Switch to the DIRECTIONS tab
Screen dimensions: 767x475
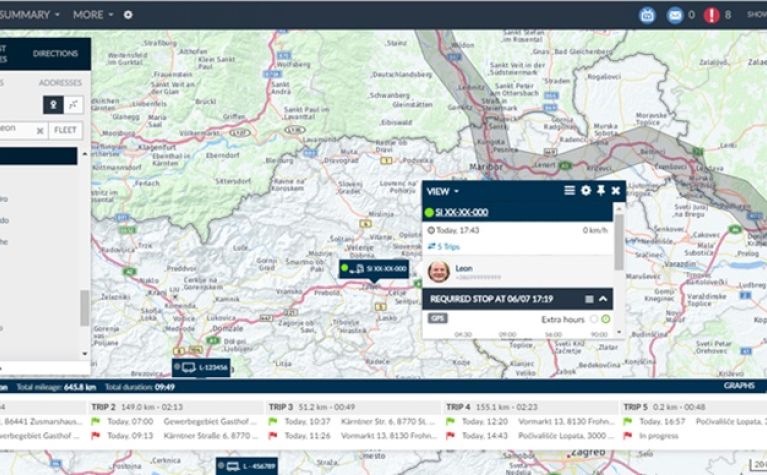coord(55,53)
